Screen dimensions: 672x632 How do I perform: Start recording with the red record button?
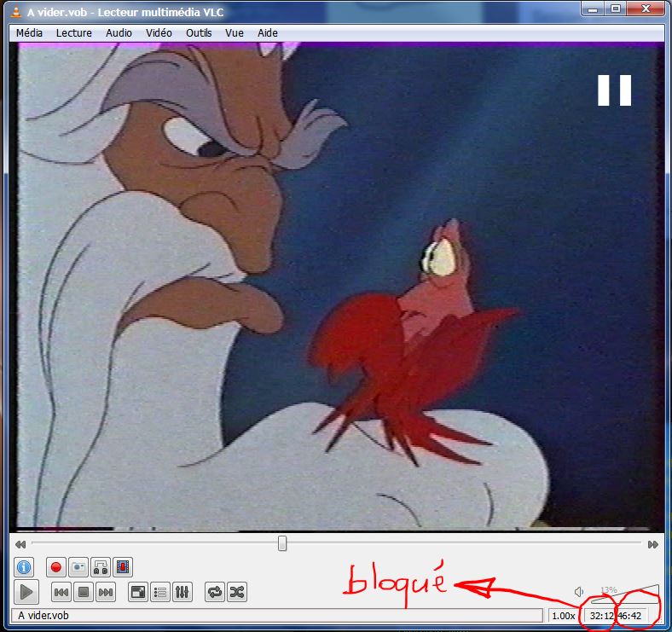pyautogui.click(x=55, y=567)
